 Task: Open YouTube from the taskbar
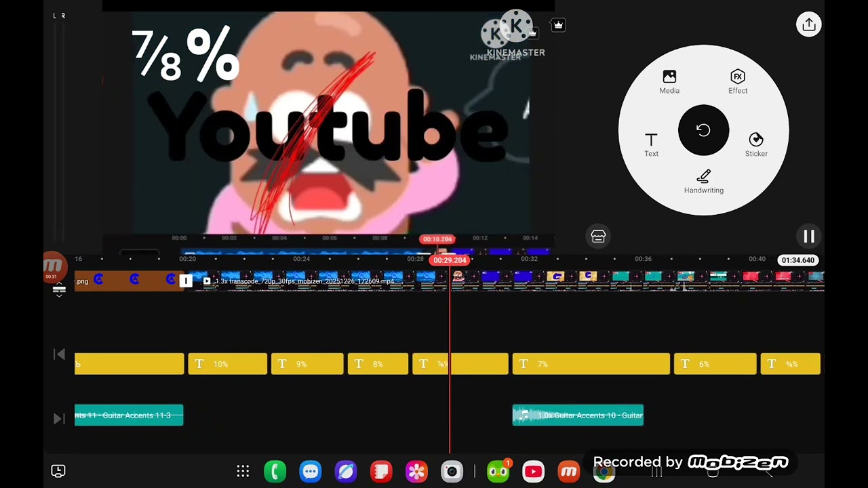click(534, 471)
